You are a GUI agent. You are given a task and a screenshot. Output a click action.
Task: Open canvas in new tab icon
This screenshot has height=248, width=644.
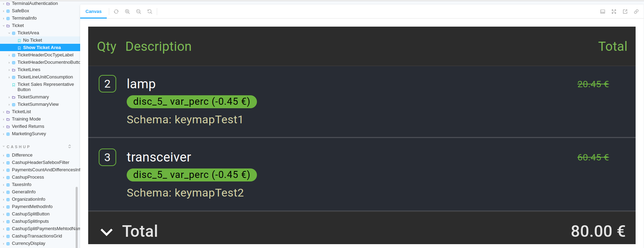click(625, 12)
